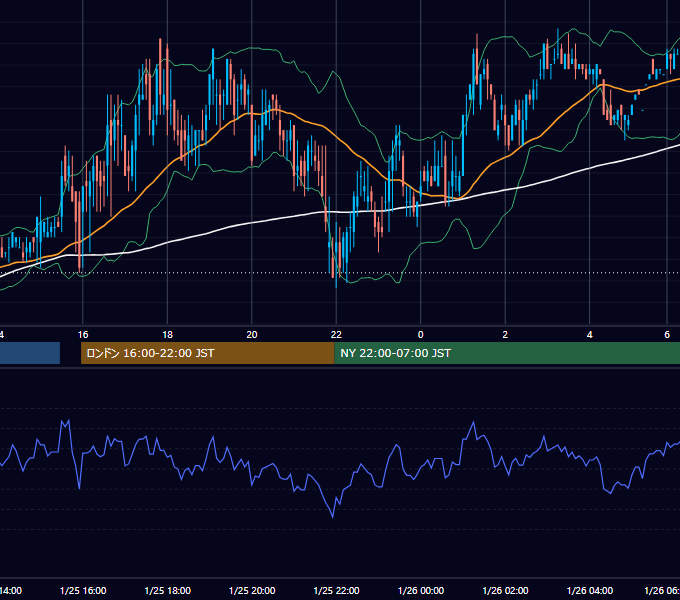Screen dimensions: 680x600
Task: Click the 1/26 04:00 date label
Action: [590, 590]
